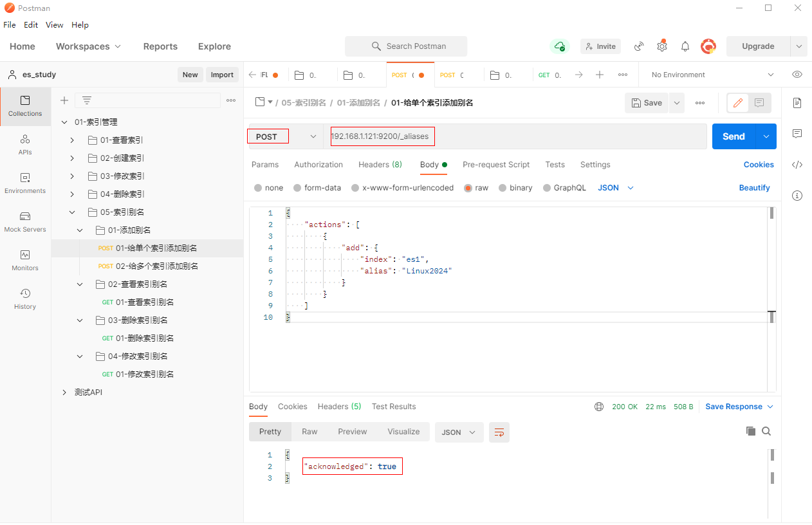Open the Mock Servers sidebar panel
This screenshot has width=812, height=525.
pyautogui.click(x=25, y=221)
